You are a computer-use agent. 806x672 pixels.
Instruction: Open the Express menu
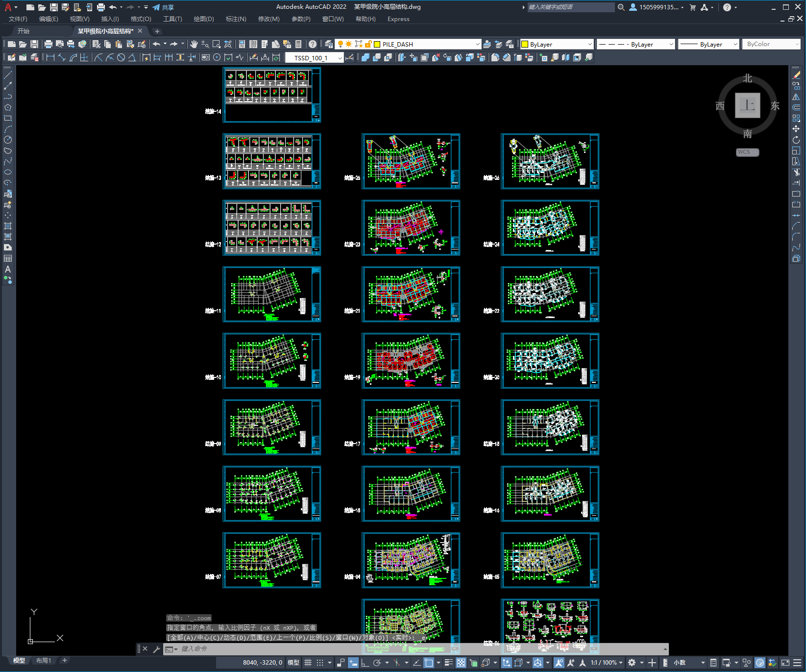tap(398, 19)
